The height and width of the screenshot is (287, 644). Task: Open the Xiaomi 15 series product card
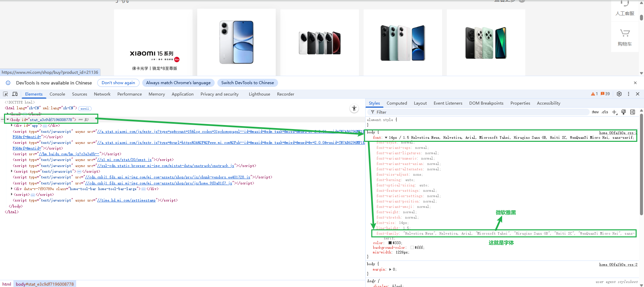[153, 42]
